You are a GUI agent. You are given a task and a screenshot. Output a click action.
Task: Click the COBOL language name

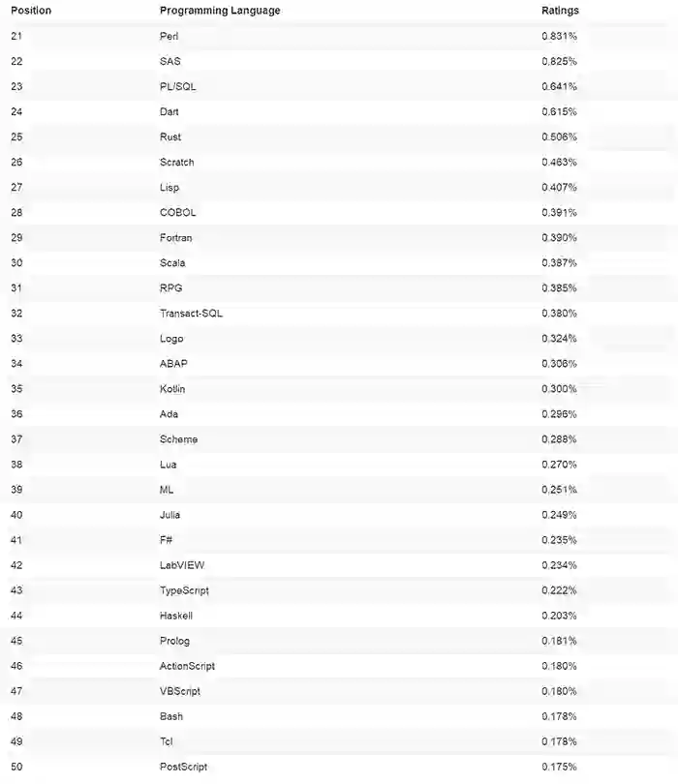pos(177,212)
